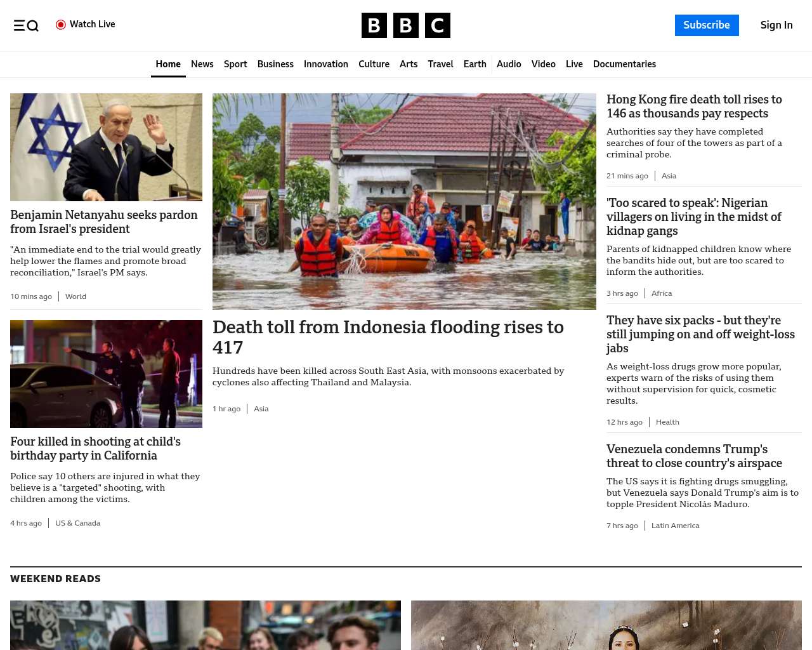Go to the Innovation section
This screenshot has height=650, width=812.
coord(325,64)
